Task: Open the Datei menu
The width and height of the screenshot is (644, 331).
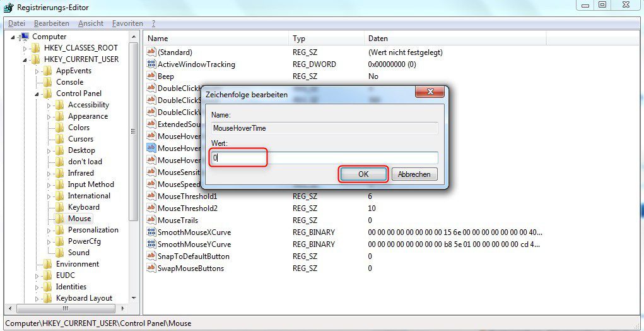Action: [x=16, y=23]
